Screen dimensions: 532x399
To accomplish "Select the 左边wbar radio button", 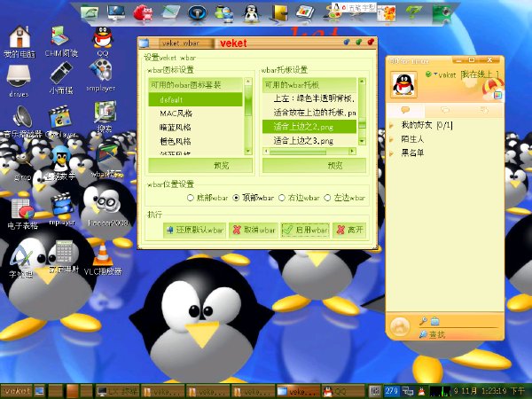I will (x=327, y=198).
